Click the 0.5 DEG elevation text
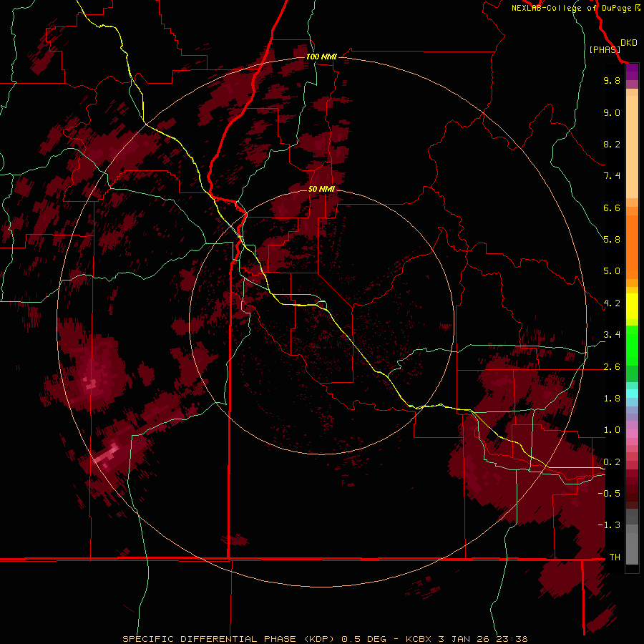Viewport: 644px width, 644px height. pos(364,639)
